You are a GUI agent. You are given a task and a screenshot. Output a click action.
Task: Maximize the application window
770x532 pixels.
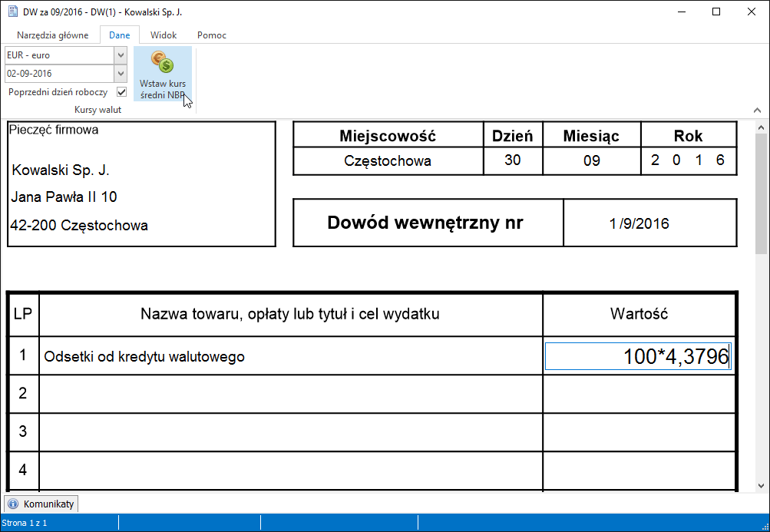[715, 12]
